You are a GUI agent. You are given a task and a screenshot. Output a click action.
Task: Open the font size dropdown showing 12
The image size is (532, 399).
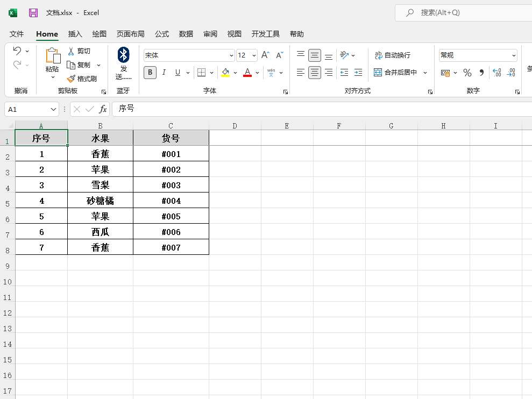click(x=254, y=55)
